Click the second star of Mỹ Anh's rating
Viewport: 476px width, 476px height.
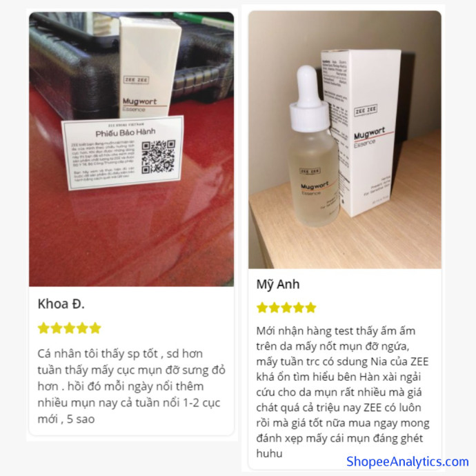tap(275, 308)
